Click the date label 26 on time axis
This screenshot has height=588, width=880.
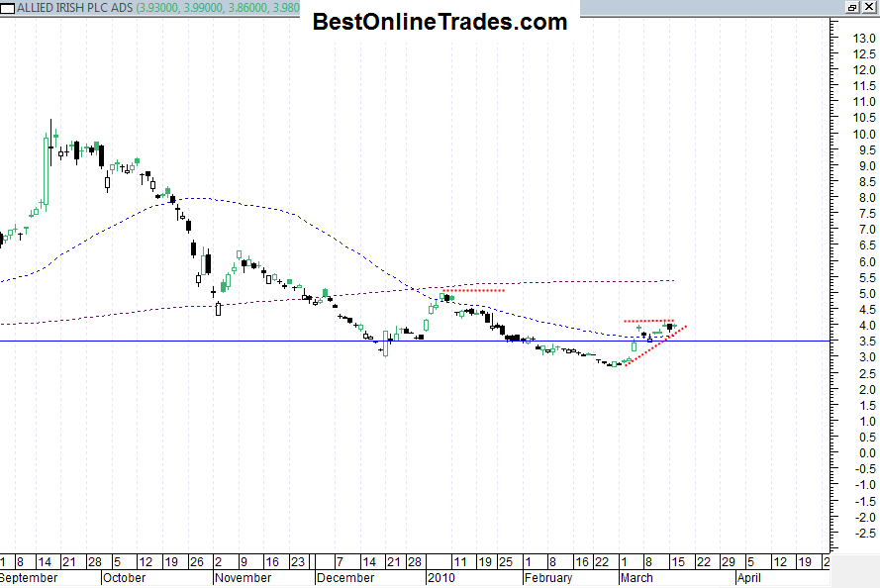click(196, 562)
